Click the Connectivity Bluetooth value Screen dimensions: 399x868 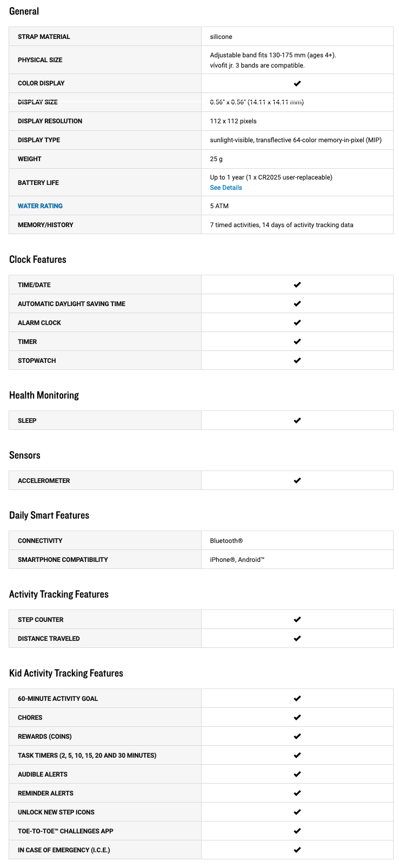pos(227,541)
